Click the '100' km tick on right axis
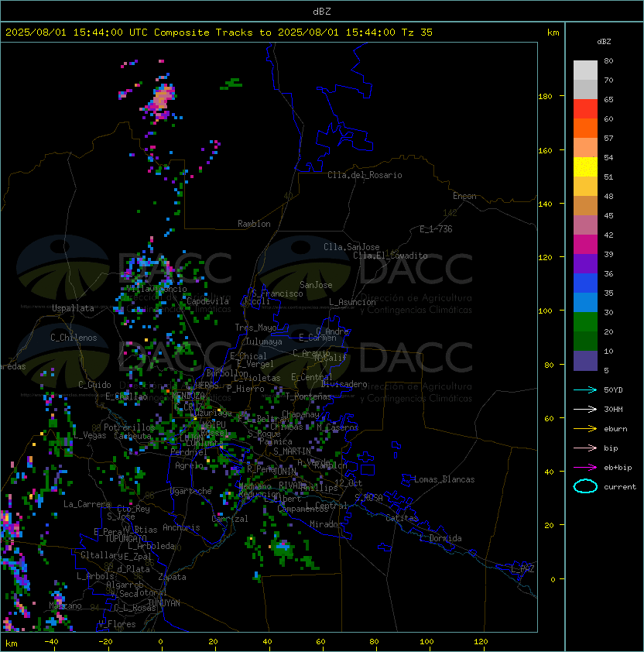 (545, 311)
